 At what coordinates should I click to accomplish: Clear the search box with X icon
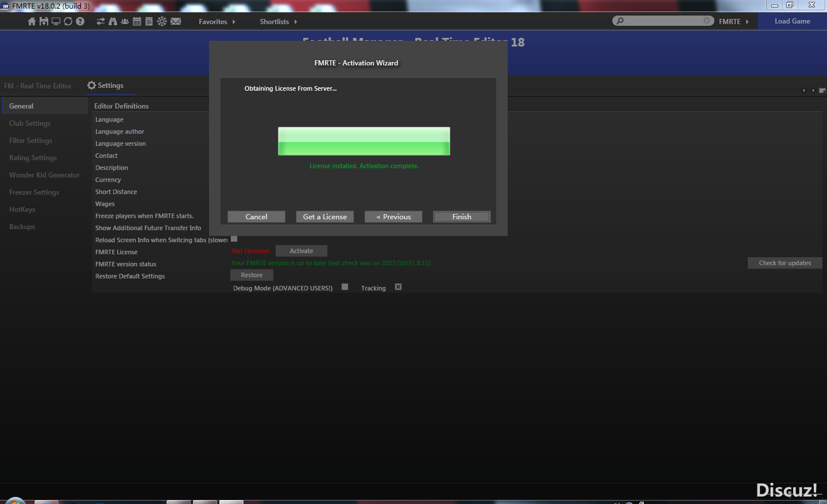(707, 21)
